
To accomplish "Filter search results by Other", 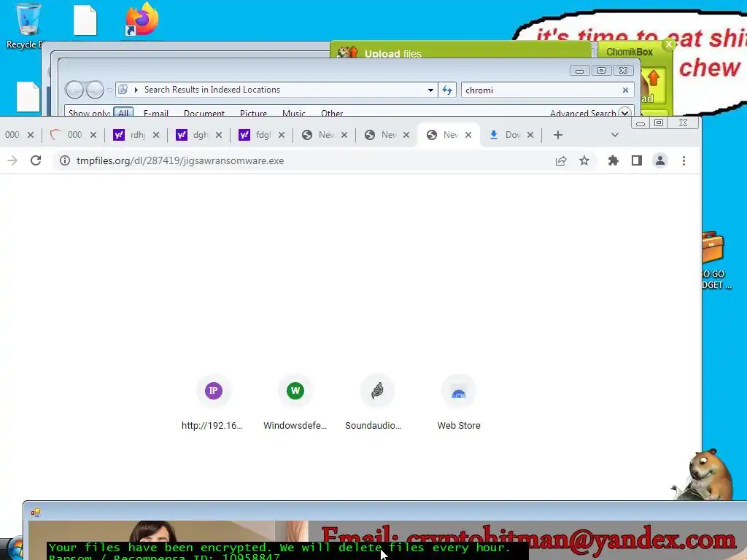I will tap(332, 113).
